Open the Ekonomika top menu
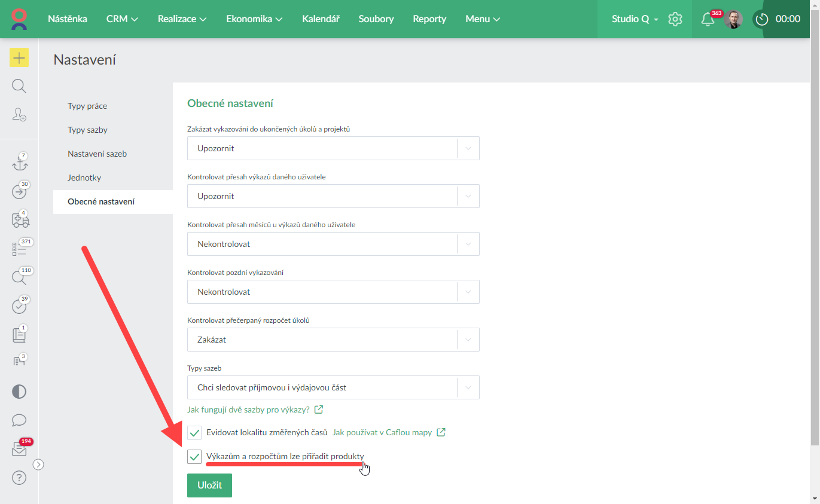This screenshot has width=820, height=504. pos(254,19)
